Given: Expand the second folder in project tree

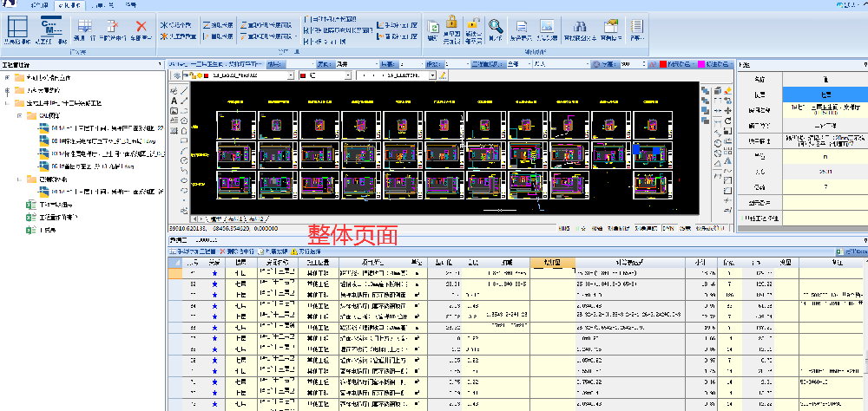Looking at the screenshot, I should (x=7, y=90).
